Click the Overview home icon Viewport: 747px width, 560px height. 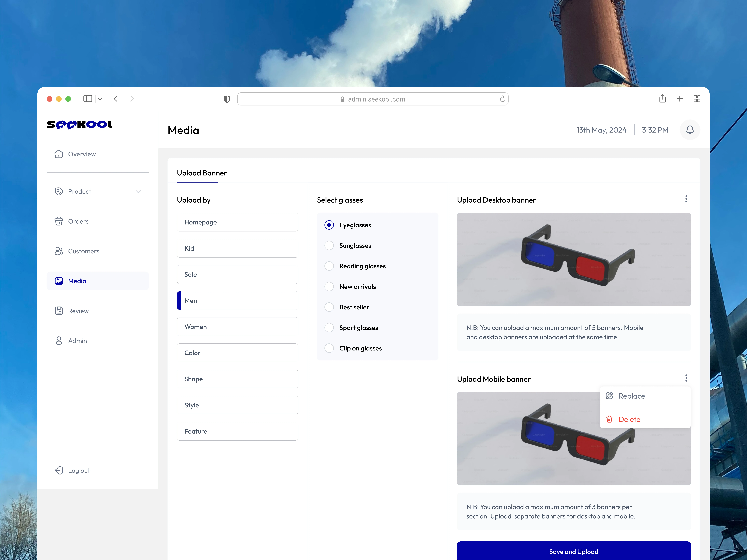(x=59, y=154)
